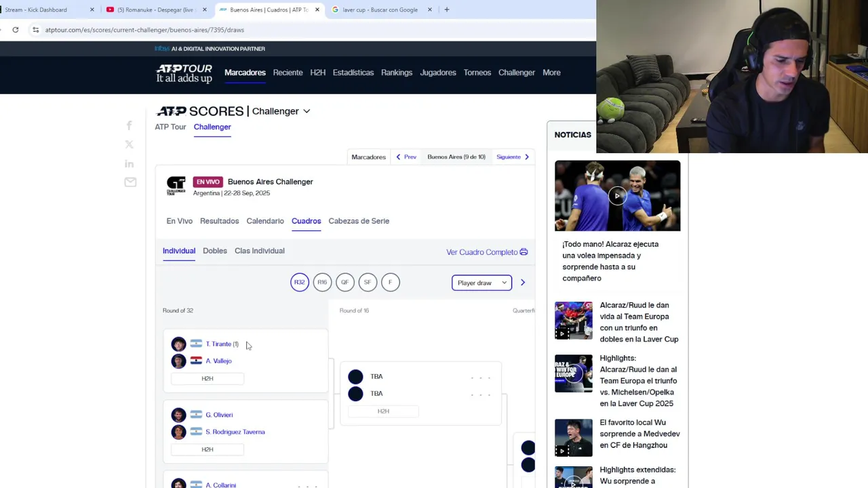Select the Individual draw tab
The image size is (868, 488).
coord(179,251)
